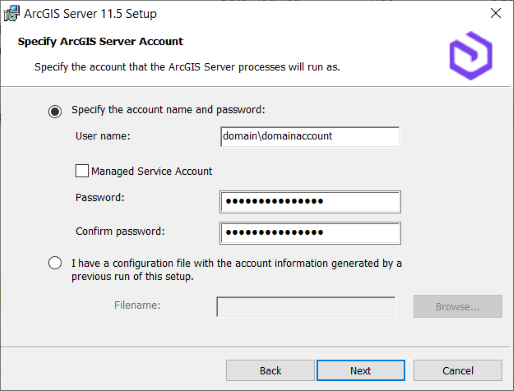Click the 'Confirm password:' label

point(120,231)
